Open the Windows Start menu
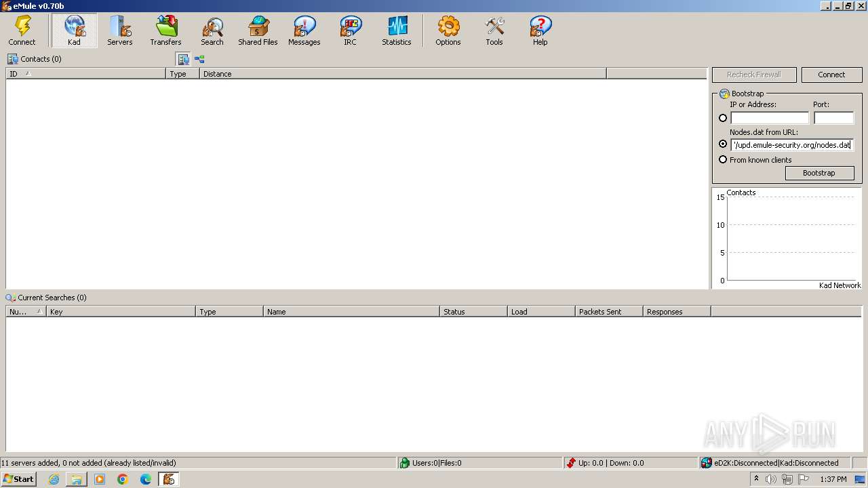This screenshot has width=868, height=488. (x=18, y=479)
